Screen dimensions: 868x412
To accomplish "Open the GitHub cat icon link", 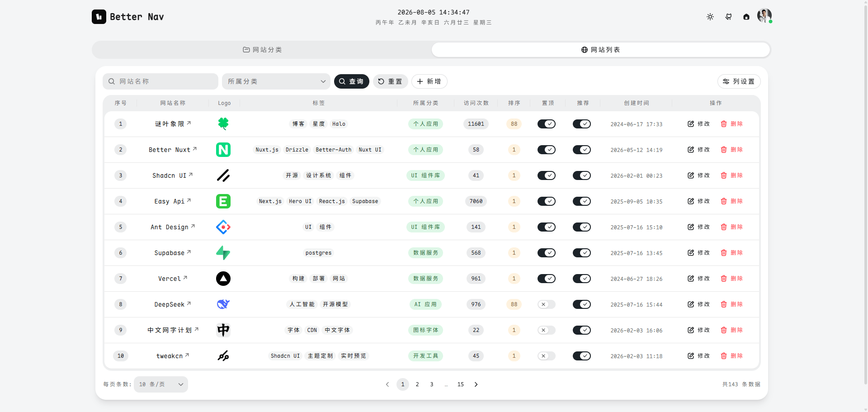I will [x=728, y=17].
